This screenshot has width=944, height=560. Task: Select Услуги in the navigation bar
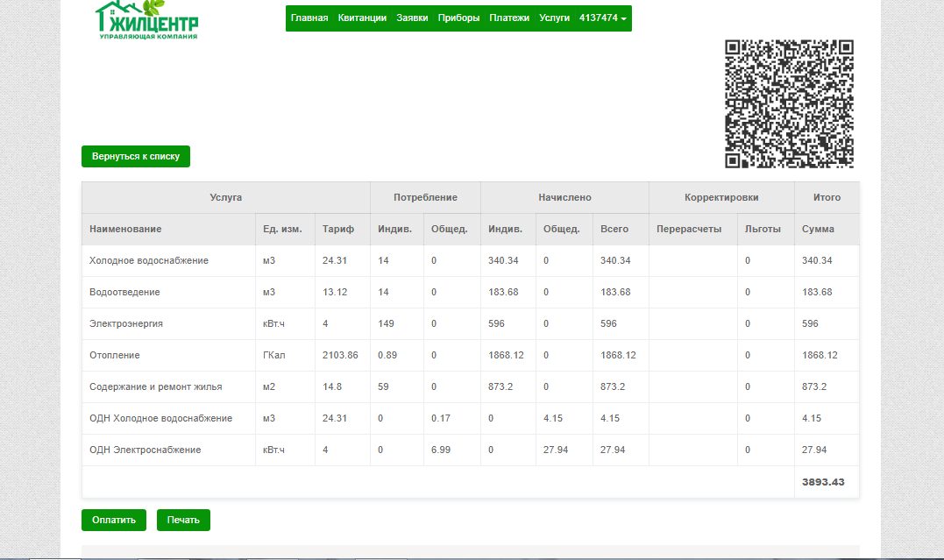point(555,18)
